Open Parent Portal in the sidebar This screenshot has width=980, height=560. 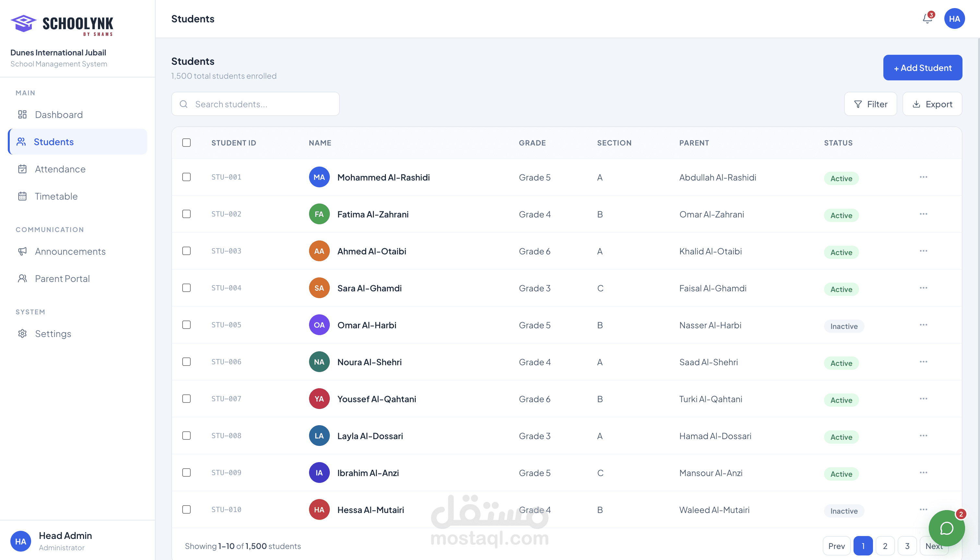click(62, 278)
